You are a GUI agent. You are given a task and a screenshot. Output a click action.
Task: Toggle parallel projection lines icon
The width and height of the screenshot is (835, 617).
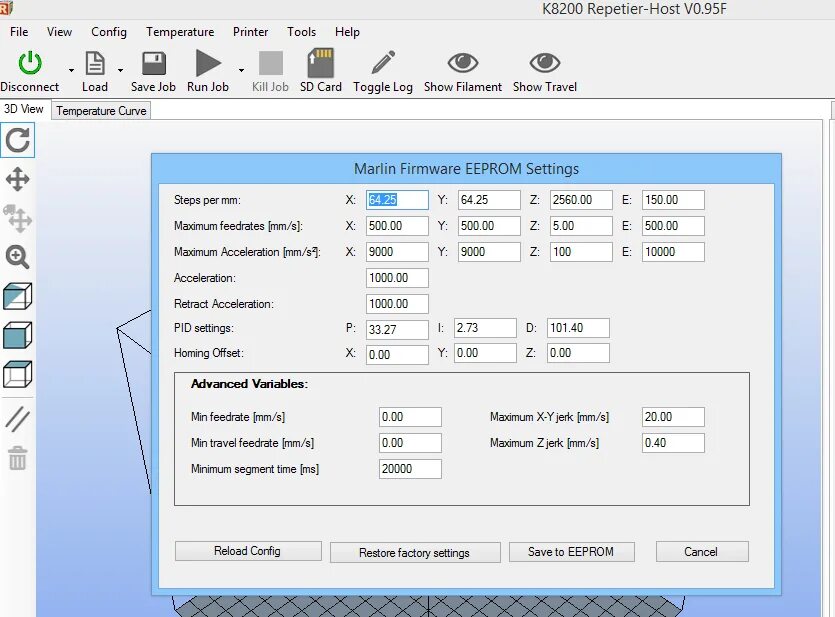click(x=18, y=419)
